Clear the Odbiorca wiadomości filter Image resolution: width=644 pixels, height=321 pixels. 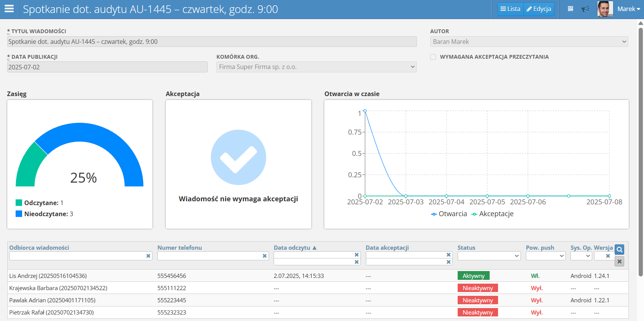pos(148,256)
